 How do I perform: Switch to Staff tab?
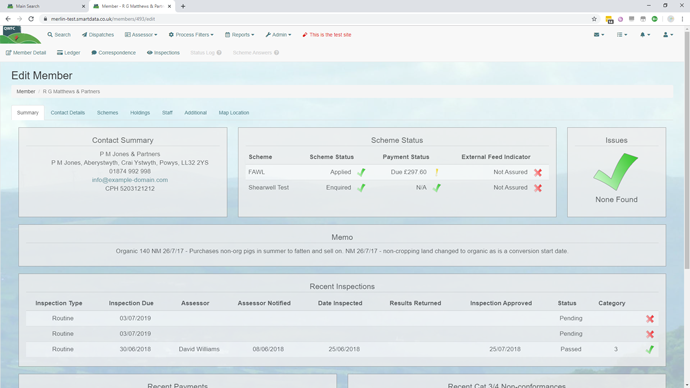(x=167, y=113)
